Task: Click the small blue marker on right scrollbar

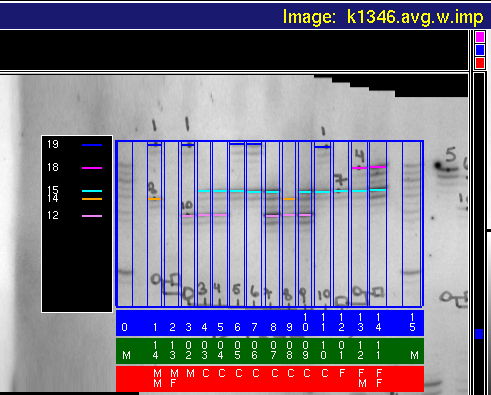Action: coord(479,334)
